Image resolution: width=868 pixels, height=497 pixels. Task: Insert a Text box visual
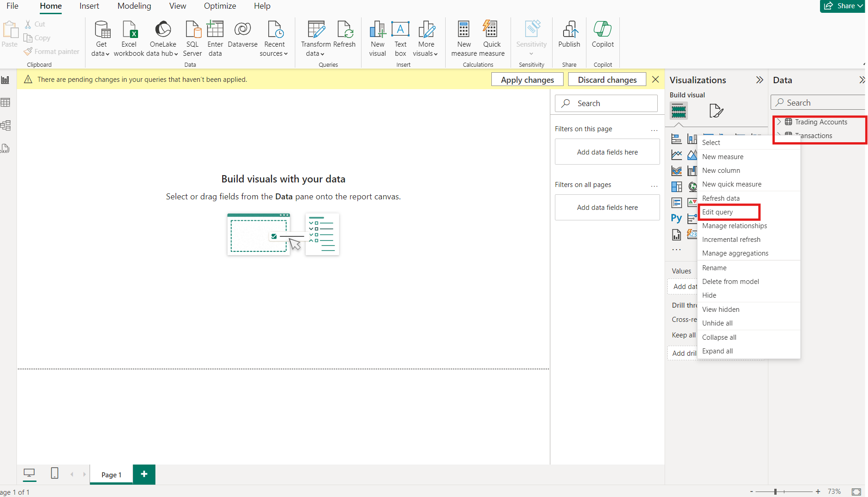(x=400, y=39)
